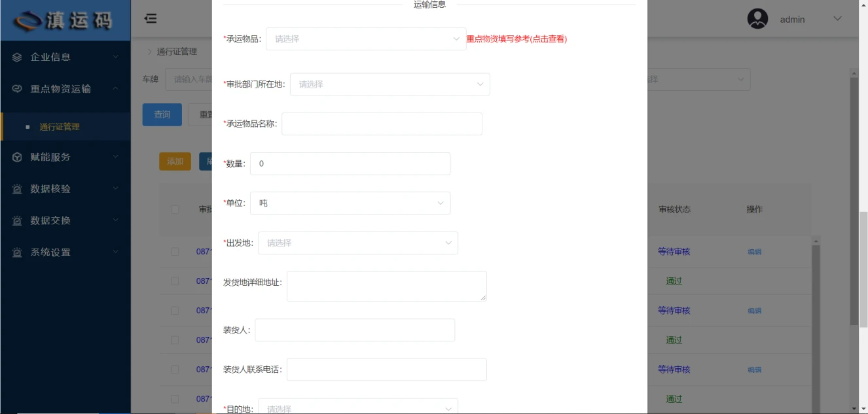Click the 数据核验 alarm icon
The image size is (868, 414).
[17, 189]
